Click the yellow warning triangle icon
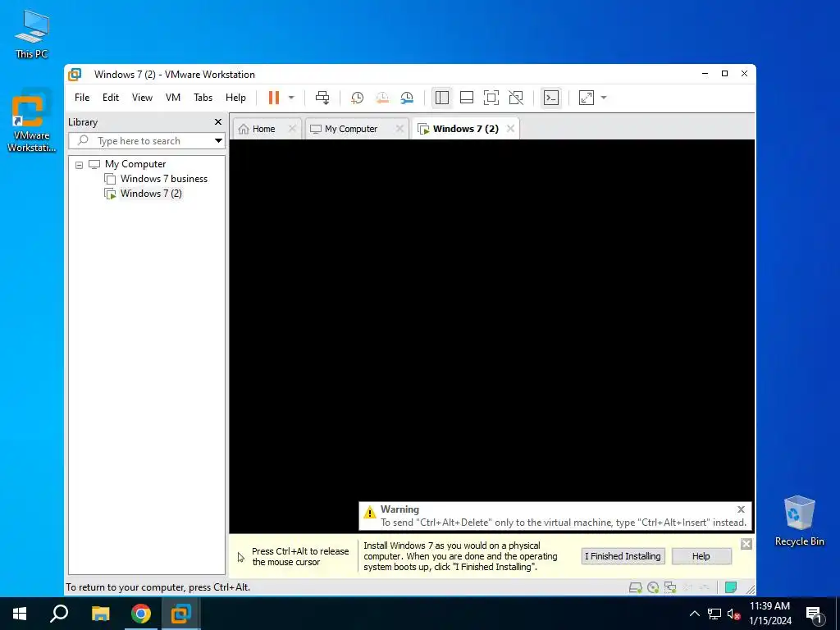840x630 pixels. pyautogui.click(x=370, y=513)
